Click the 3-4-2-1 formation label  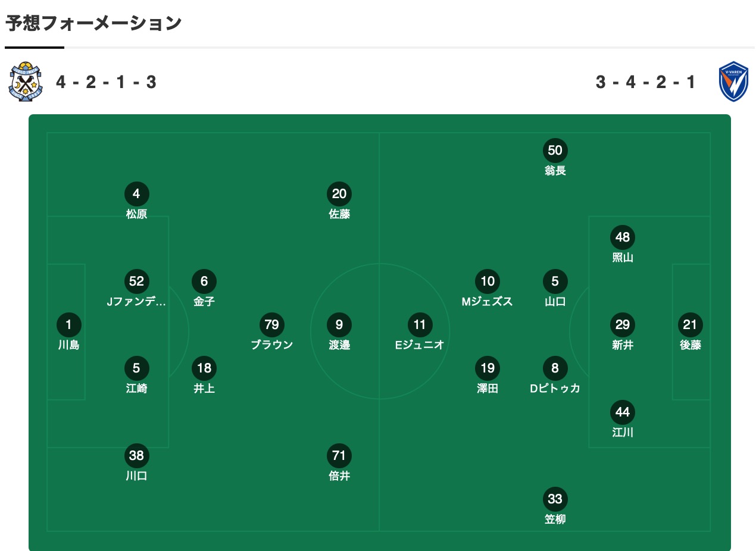click(645, 82)
